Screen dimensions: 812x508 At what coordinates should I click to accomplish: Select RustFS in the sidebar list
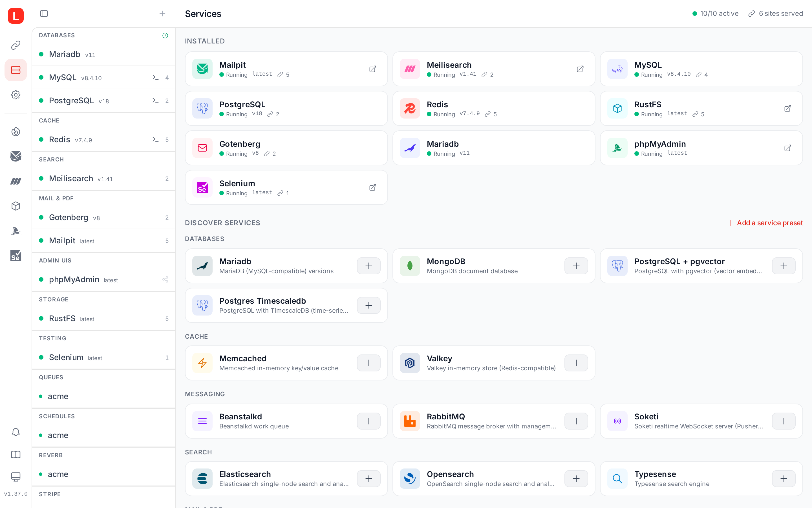(104, 319)
